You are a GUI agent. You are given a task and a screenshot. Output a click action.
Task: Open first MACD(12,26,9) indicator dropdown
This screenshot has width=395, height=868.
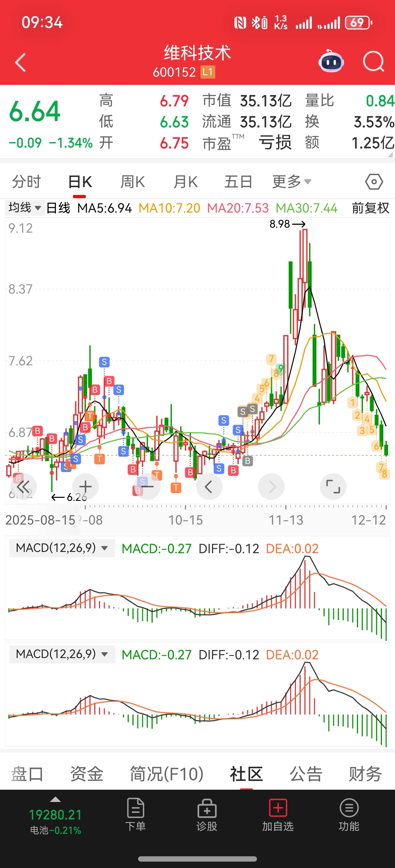(62, 548)
